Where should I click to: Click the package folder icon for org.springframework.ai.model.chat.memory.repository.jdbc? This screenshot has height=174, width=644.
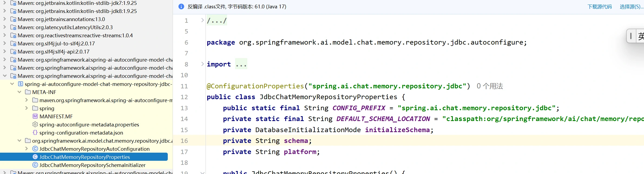click(28, 141)
